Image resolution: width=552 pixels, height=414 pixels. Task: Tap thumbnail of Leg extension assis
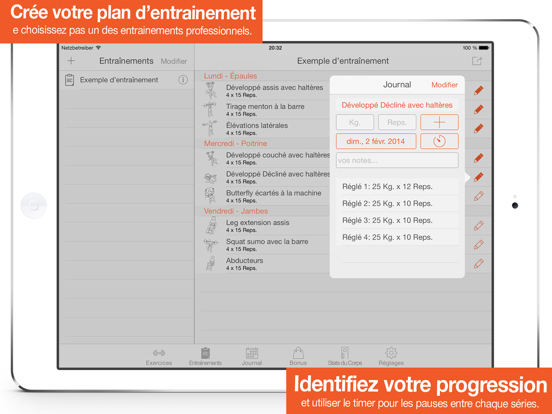click(211, 226)
